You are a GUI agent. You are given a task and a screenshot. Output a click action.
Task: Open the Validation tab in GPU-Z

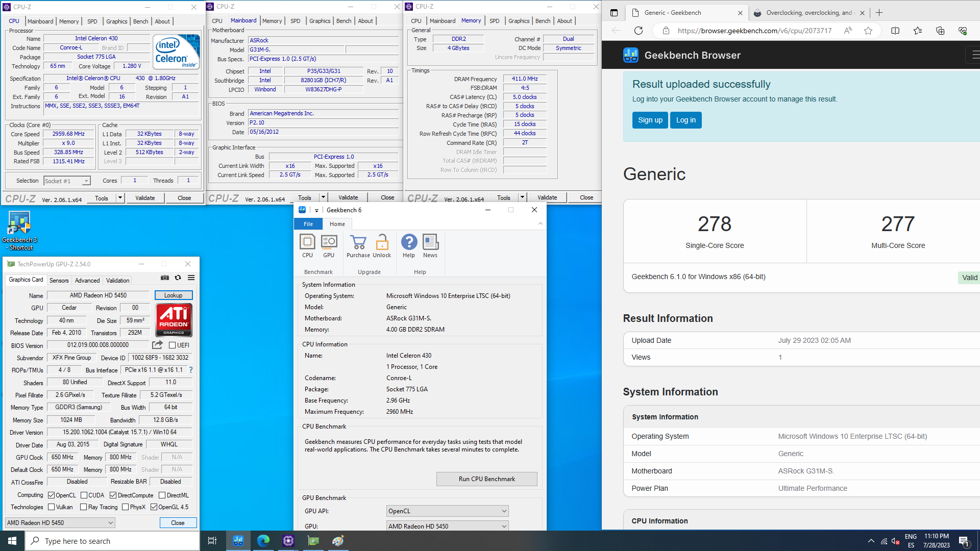(117, 281)
